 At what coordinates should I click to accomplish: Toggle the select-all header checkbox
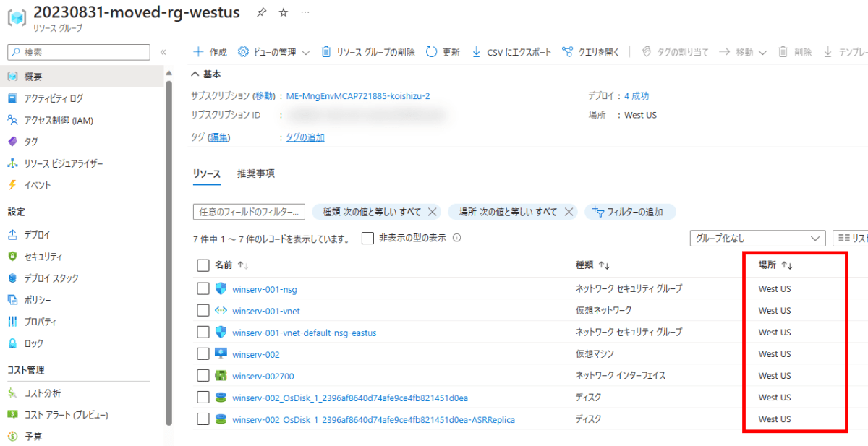point(203,265)
